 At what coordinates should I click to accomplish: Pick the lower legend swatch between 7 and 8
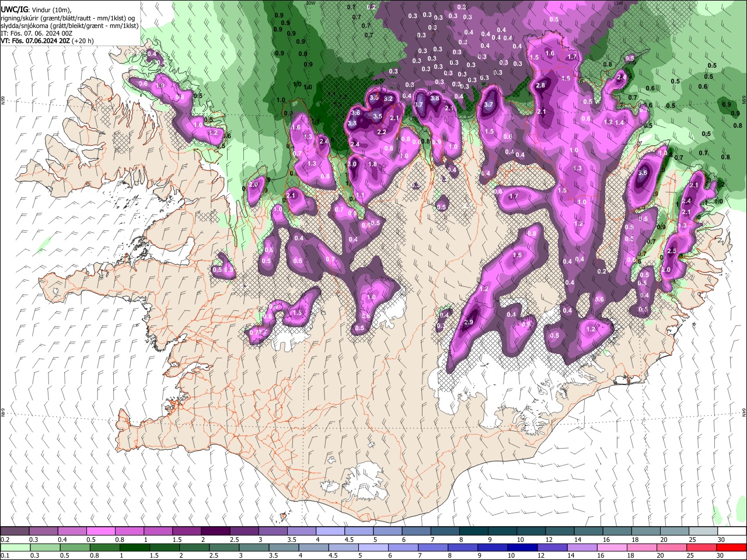pos(432,547)
